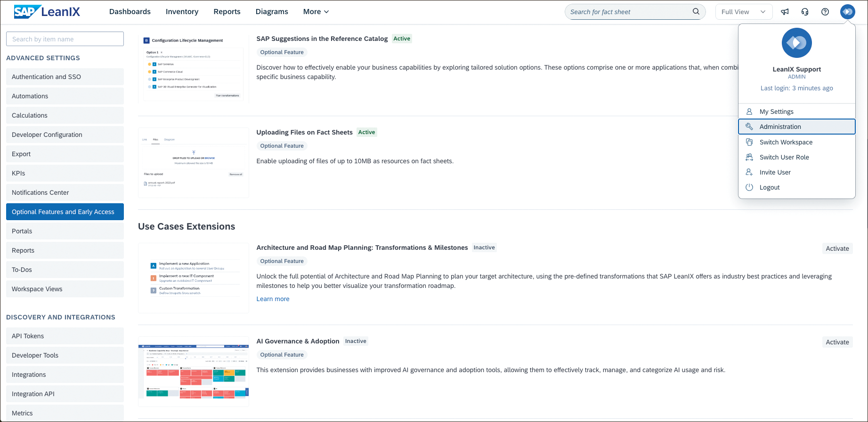Open Portals settings
868x422 pixels.
coord(65,231)
